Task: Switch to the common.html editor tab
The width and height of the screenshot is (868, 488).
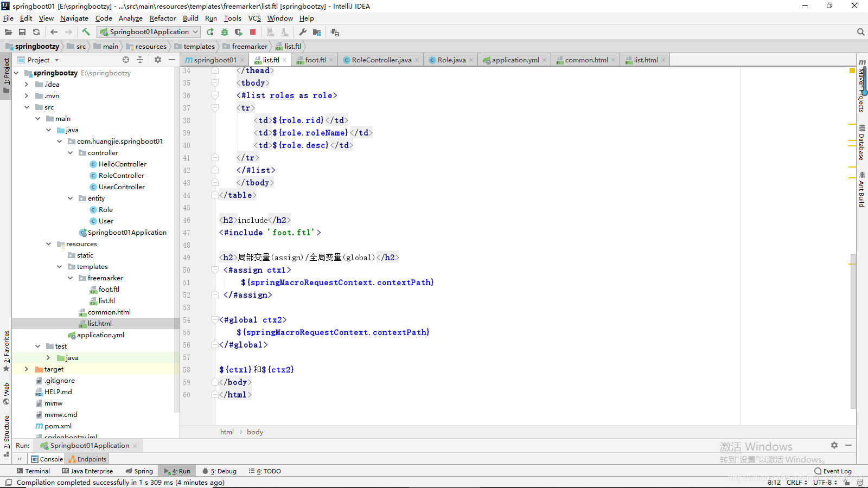Action: 586,60
